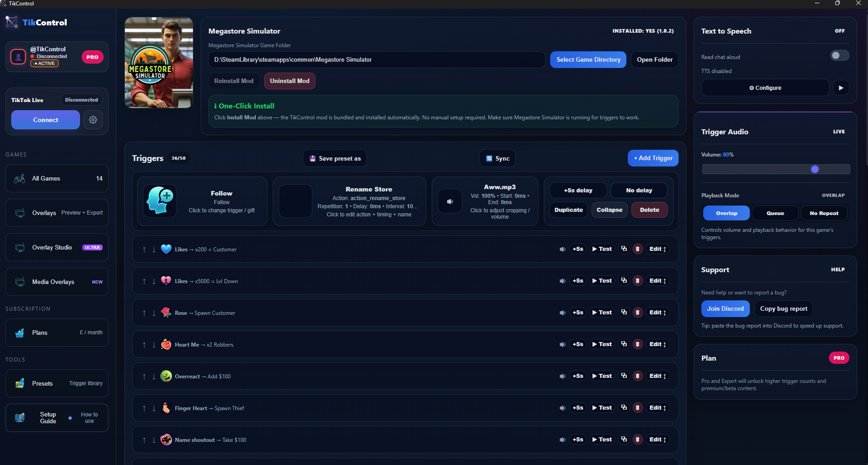Add +5s to Name shoutout trigger
Image resolution: width=868 pixels, height=465 pixels.
tap(577, 440)
